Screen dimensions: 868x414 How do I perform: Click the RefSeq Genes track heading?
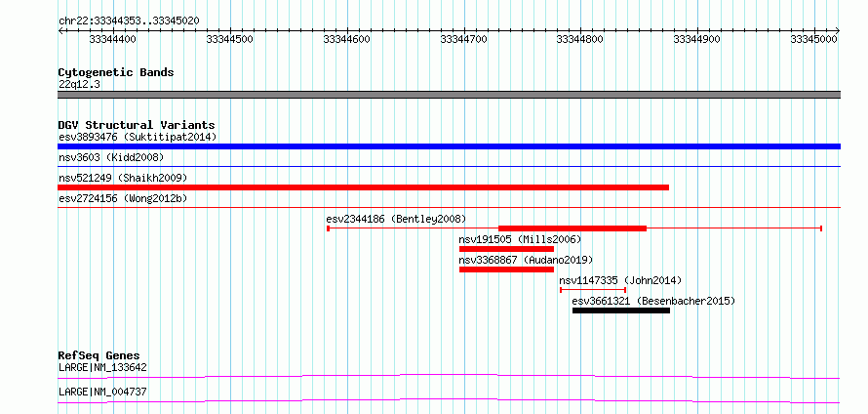(99, 355)
